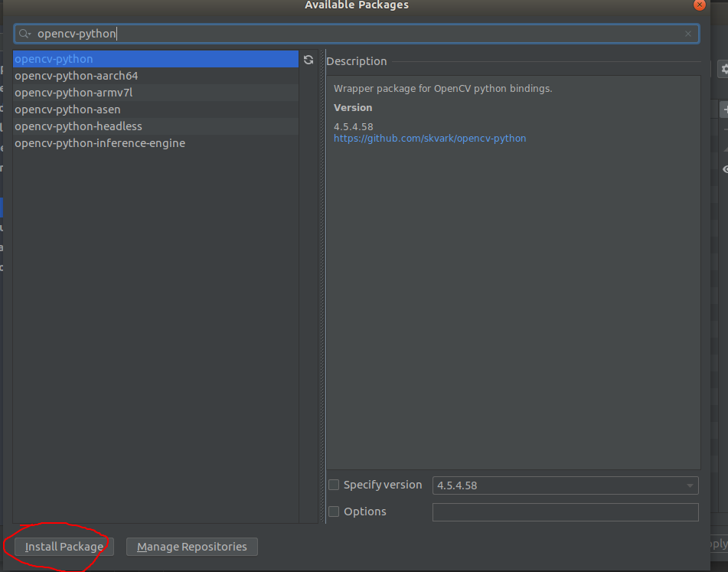The image size is (728, 572).
Task: Select opencv-python-aarch64 in the list
Action: [x=155, y=76]
